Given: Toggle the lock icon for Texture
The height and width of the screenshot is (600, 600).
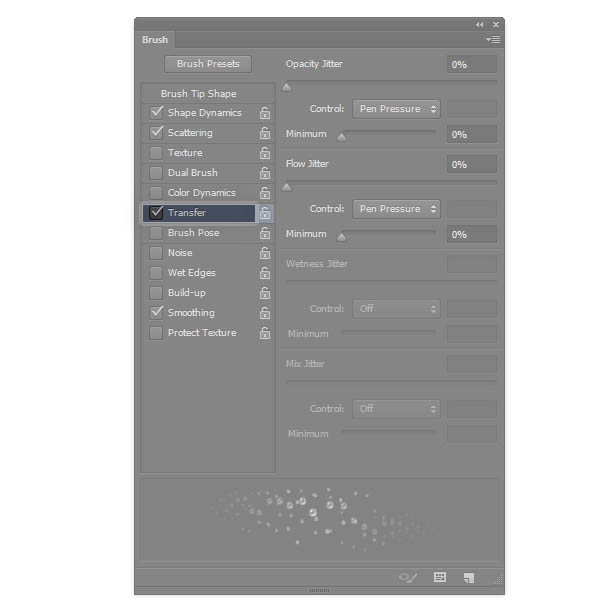Looking at the screenshot, I should tap(265, 153).
